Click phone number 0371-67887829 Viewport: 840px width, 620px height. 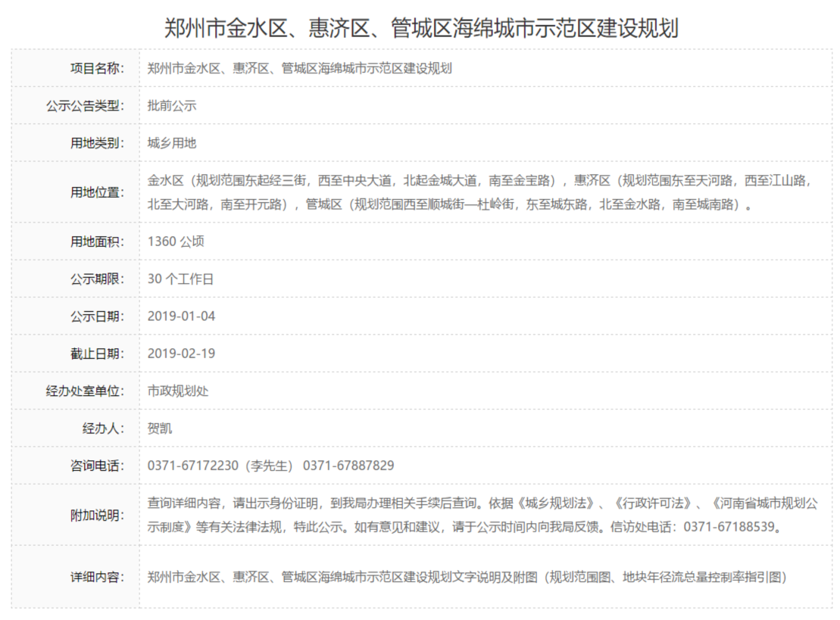coord(348,466)
